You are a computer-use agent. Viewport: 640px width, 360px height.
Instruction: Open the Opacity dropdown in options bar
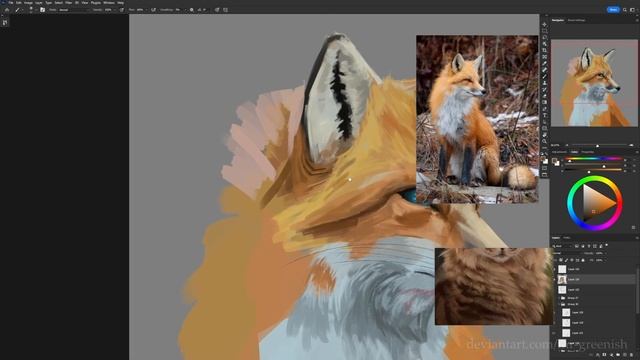tap(115, 10)
